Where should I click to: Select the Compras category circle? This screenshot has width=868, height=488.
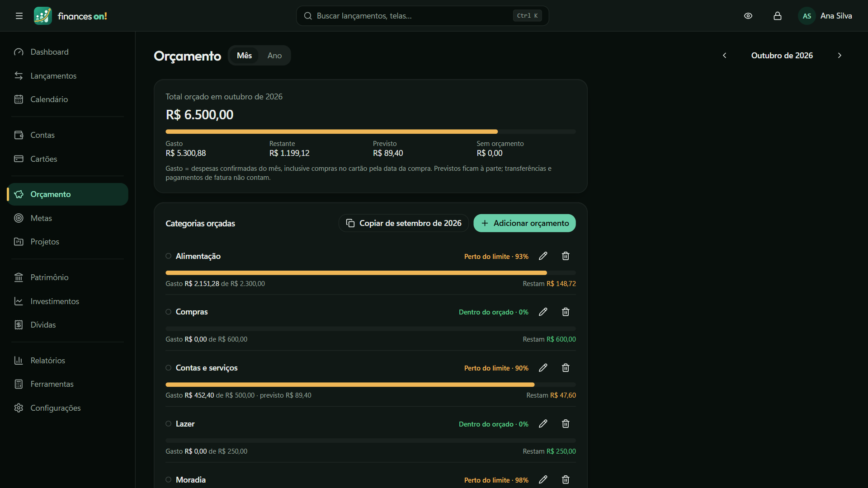(x=168, y=312)
